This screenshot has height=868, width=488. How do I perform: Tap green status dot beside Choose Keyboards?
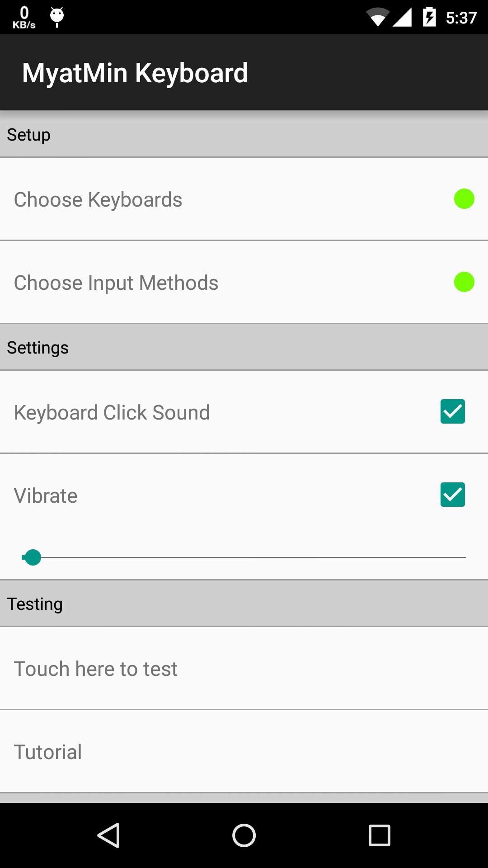(x=464, y=199)
